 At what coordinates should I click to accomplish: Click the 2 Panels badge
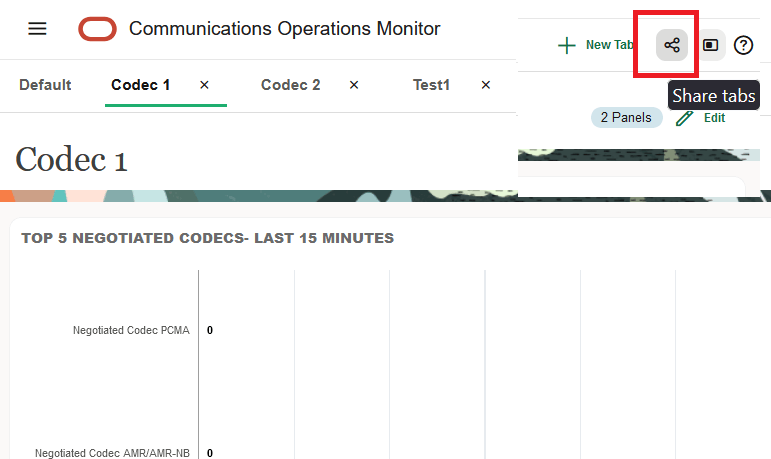coord(626,118)
